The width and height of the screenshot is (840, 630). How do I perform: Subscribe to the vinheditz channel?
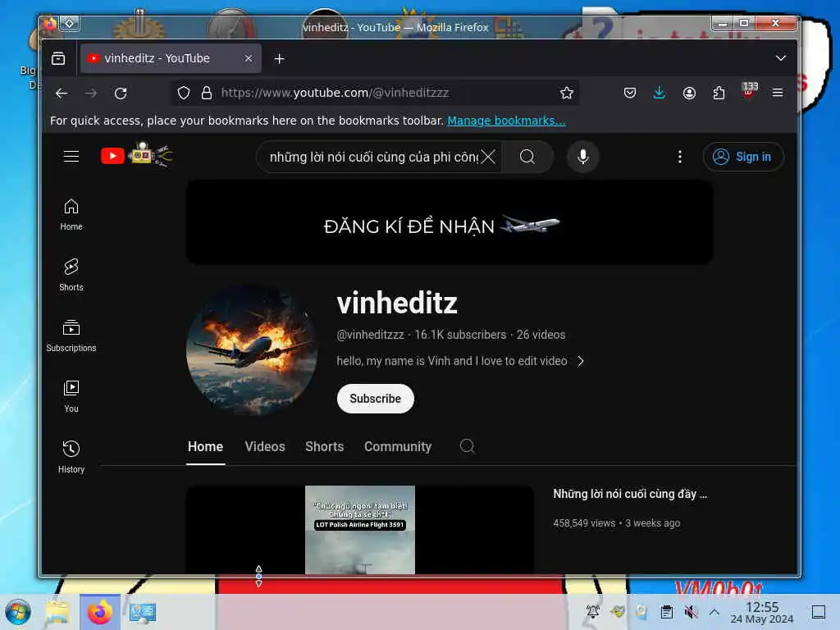pos(375,399)
